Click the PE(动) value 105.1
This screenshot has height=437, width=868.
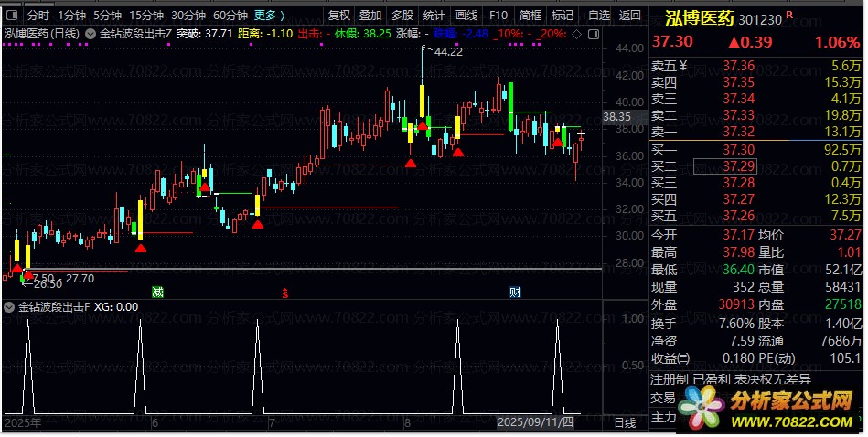tap(845, 358)
